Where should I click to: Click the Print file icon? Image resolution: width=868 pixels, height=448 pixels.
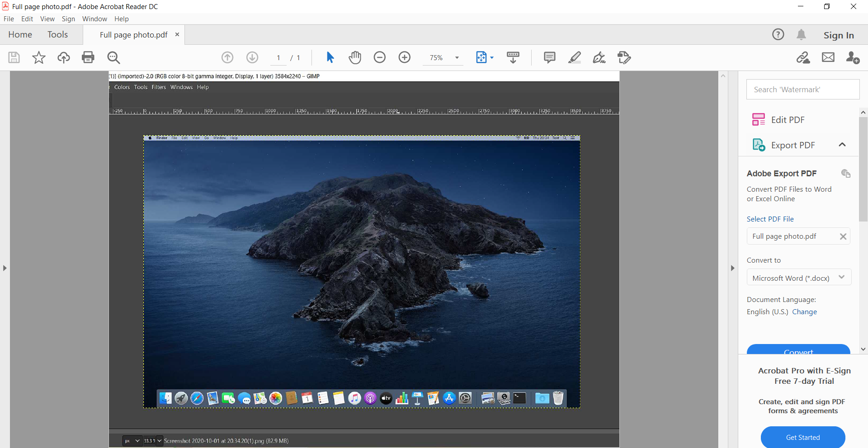pos(88,57)
